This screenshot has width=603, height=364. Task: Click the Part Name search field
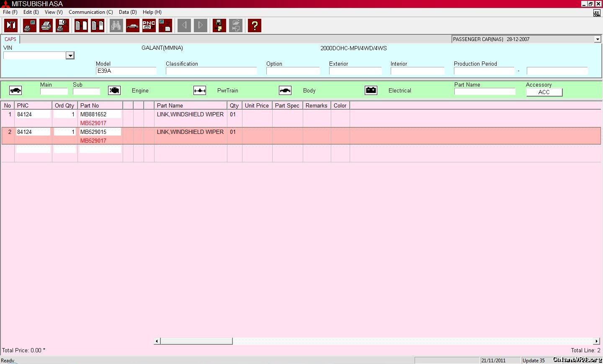click(x=485, y=92)
